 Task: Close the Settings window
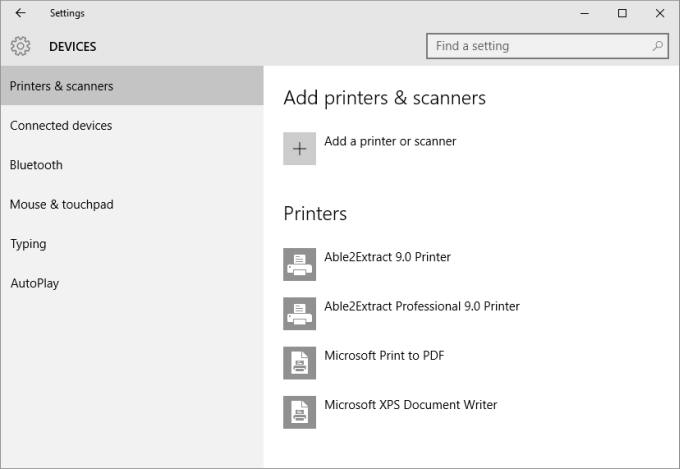(x=660, y=13)
